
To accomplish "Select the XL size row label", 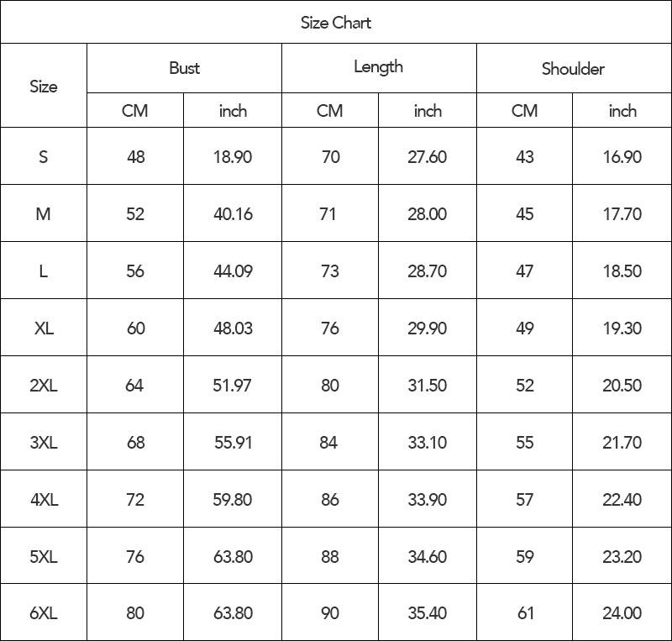I will click(x=44, y=328).
